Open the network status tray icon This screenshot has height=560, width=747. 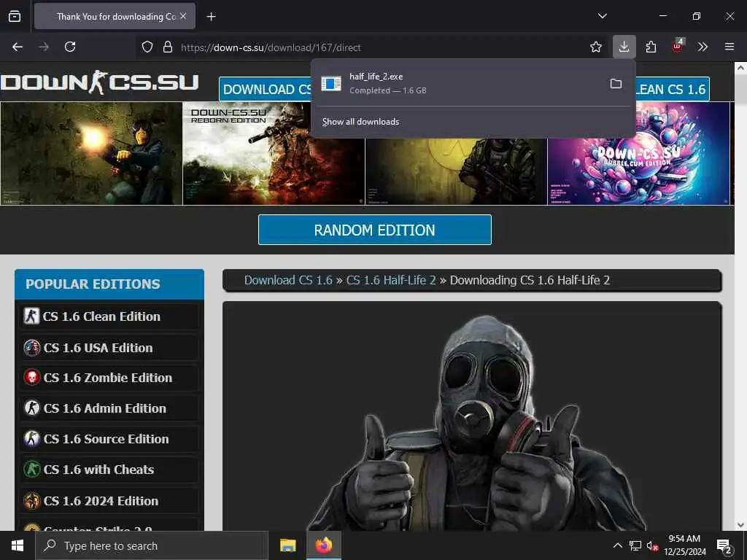(635, 545)
